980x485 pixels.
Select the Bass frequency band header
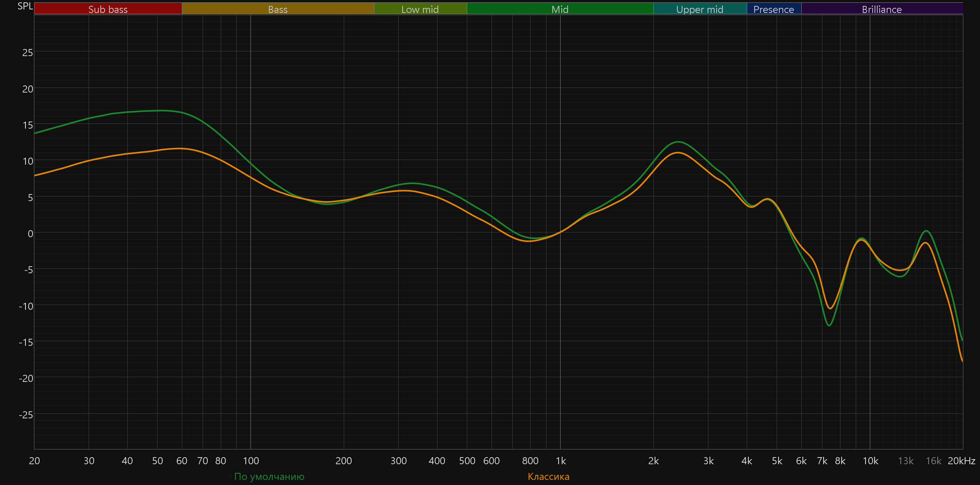(x=278, y=9)
